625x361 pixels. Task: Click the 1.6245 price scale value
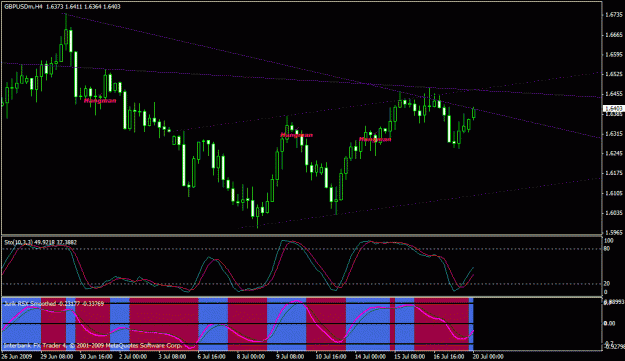pyautogui.click(x=614, y=153)
